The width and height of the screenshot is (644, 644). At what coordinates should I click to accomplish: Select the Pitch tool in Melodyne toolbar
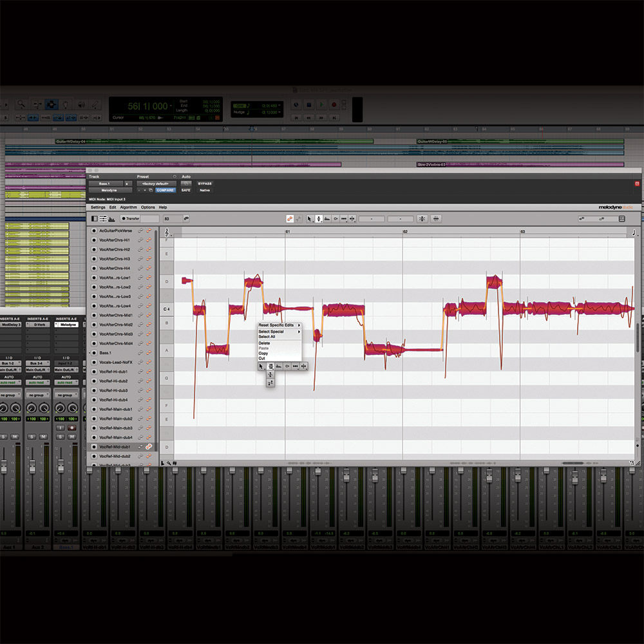pos(318,219)
